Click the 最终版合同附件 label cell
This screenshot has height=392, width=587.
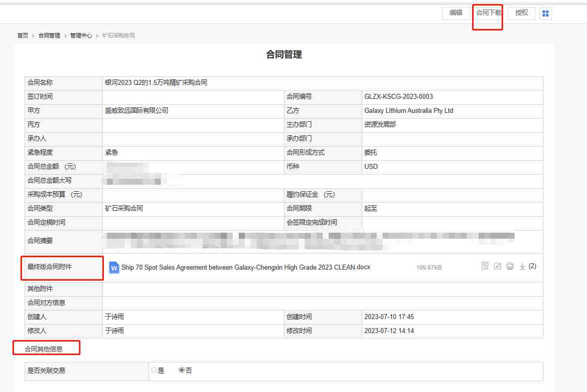(49, 267)
